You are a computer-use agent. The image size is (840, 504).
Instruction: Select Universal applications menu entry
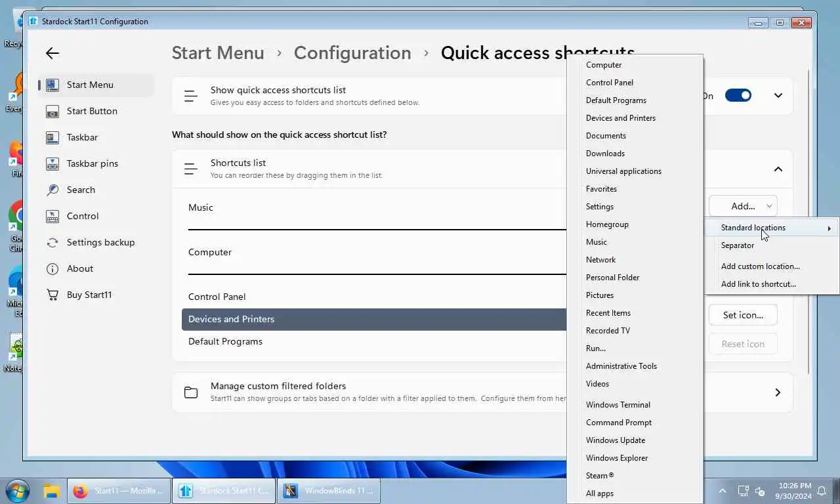635,171
